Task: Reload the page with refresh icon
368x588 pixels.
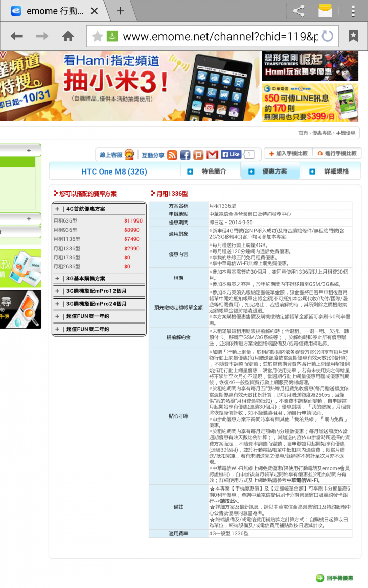Action: tap(328, 36)
